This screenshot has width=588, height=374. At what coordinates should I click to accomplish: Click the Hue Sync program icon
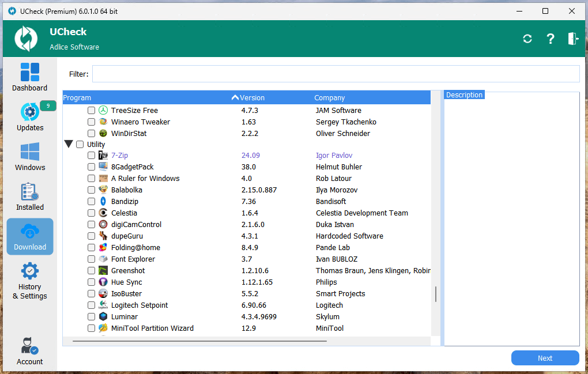(103, 282)
